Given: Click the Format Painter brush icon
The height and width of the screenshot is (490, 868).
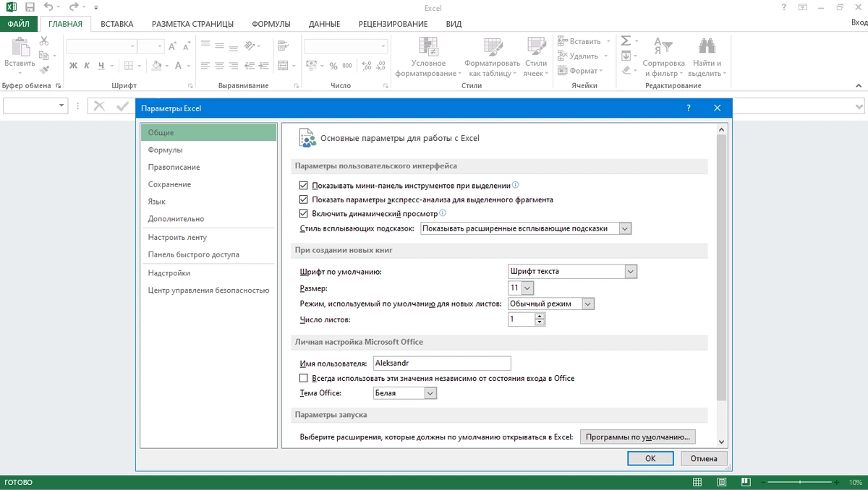Looking at the screenshot, I should pos(44,69).
